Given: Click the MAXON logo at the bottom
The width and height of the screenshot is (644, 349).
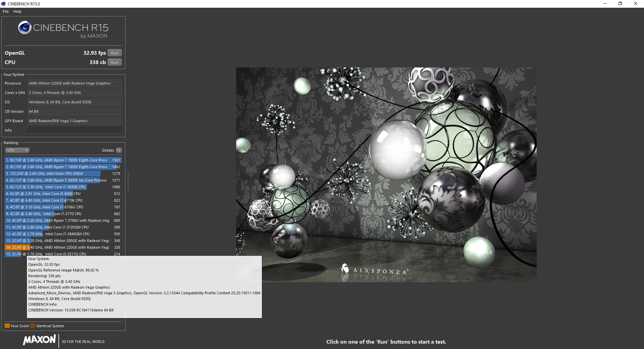Looking at the screenshot, I should tap(39, 340).
